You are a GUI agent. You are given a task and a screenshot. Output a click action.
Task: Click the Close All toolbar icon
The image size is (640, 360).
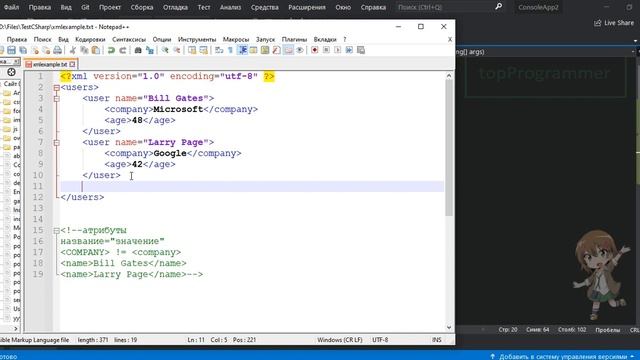coord(47,50)
